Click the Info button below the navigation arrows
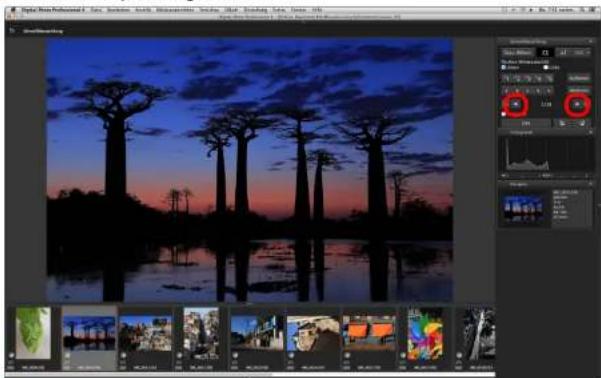Screen dimensions: 601x378 click(526, 123)
